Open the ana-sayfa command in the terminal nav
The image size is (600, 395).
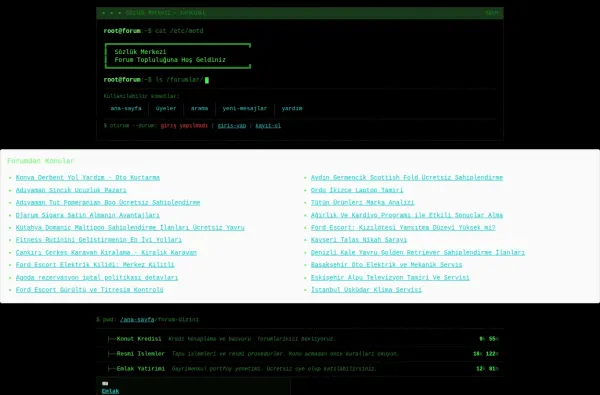pos(126,109)
